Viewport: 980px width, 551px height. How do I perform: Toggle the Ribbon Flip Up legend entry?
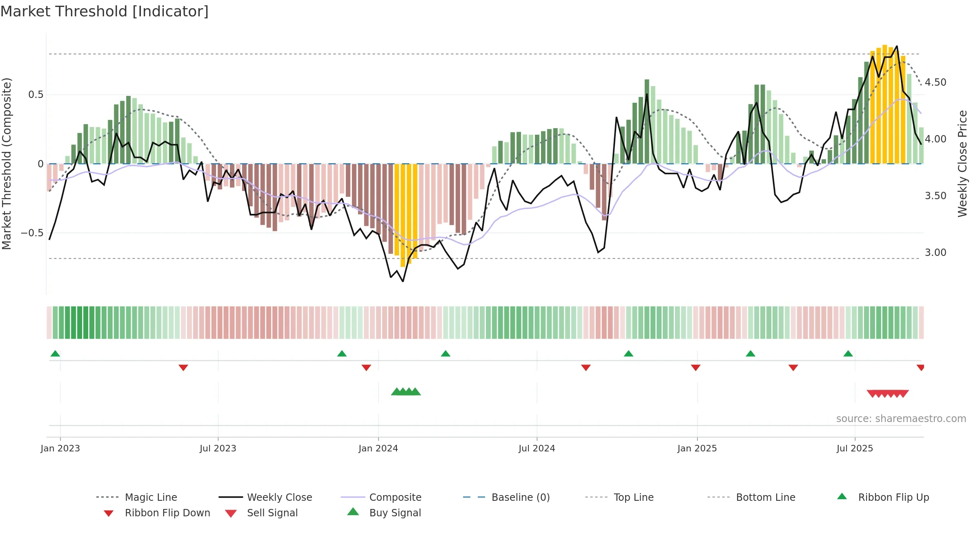pos(883,497)
